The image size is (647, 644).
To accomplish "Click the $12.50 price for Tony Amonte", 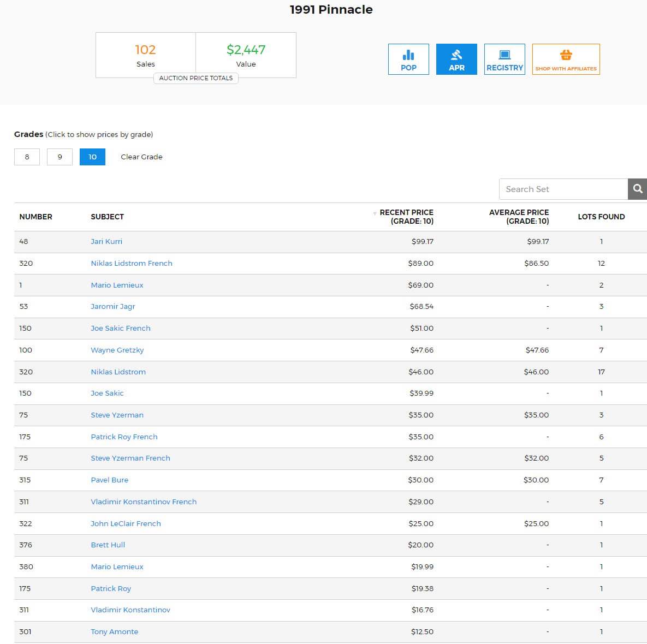I will (x=422, y=631).
